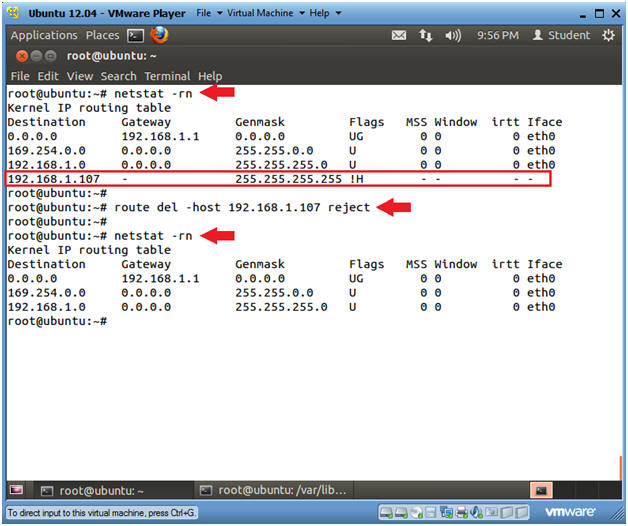Launch the Firefox browser from the top panel
Screen dimensions: 628x526
coord(159,35)
